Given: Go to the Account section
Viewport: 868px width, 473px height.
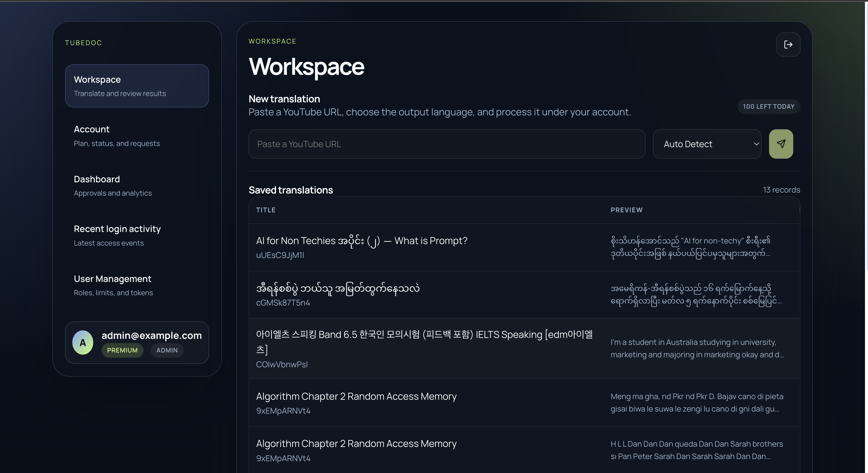Looking at the screenshot, I should tap(117, 136).
